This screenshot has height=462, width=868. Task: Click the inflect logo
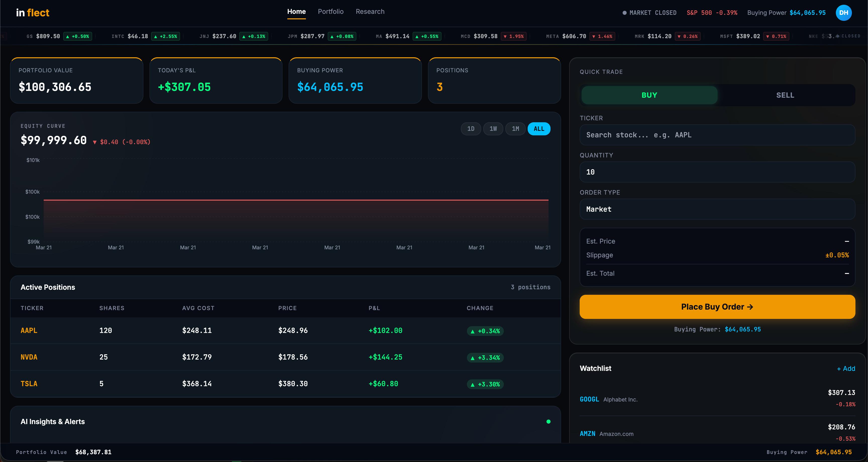33,13
